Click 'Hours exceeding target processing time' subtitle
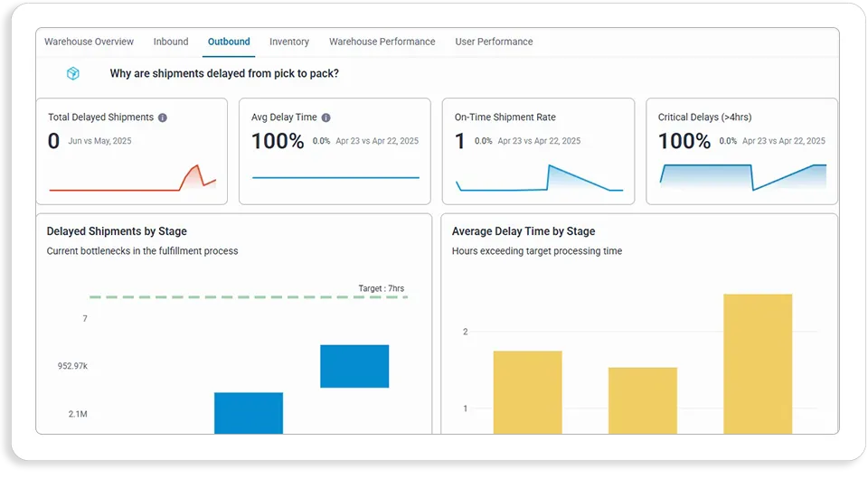Screen dimensions: 868x488 tap(537, 251)
